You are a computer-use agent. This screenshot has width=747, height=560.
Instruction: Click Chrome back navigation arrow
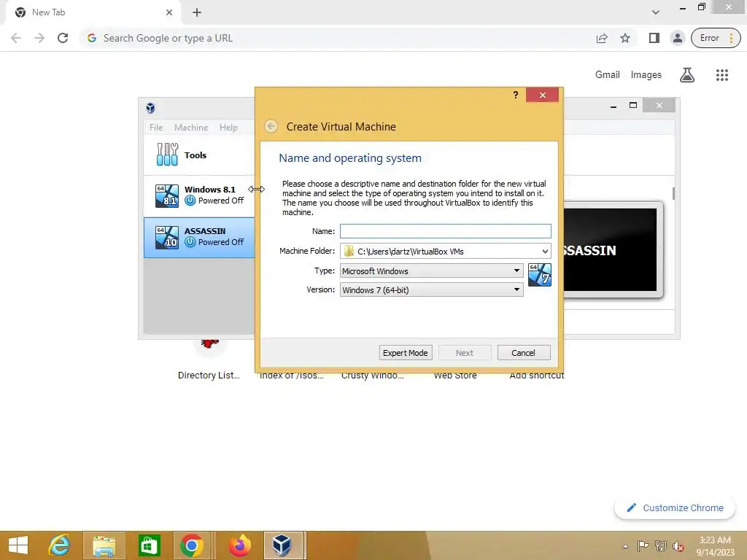(x=16, y=38)
